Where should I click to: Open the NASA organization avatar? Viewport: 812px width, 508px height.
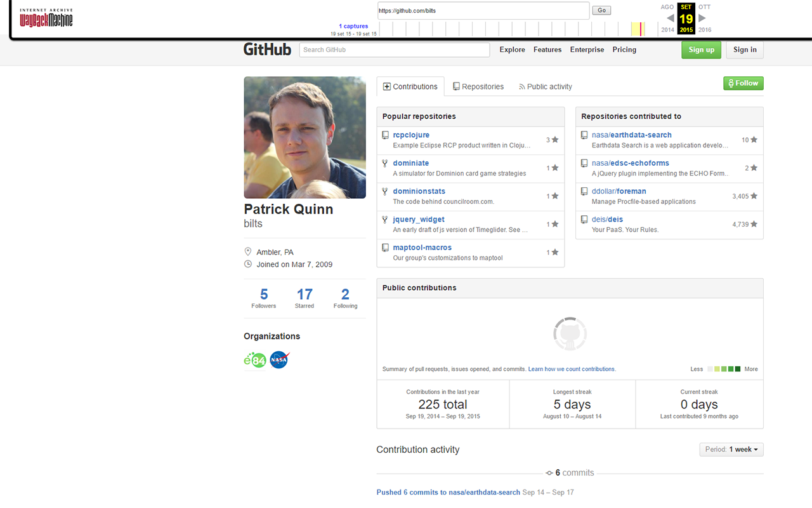click(279, 359)
